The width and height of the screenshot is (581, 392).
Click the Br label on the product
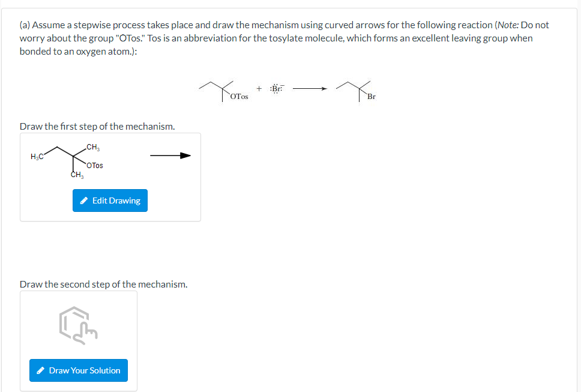tap(371, 95)
